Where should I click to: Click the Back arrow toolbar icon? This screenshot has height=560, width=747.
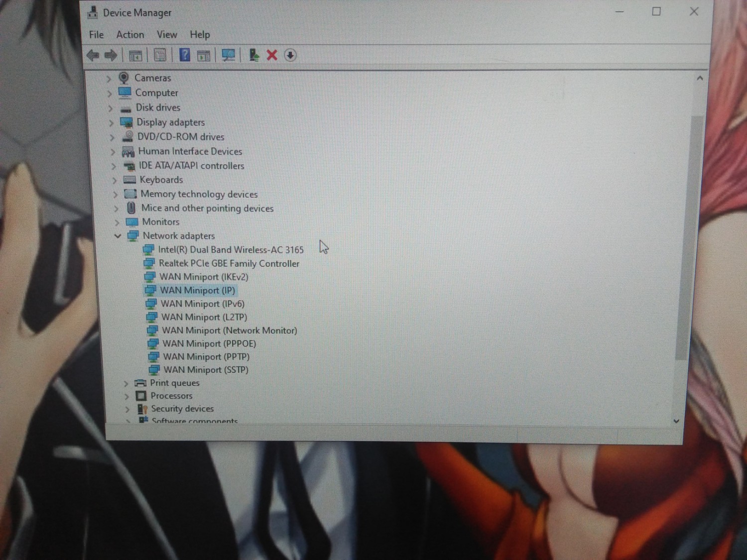click(x=93, y=55)
